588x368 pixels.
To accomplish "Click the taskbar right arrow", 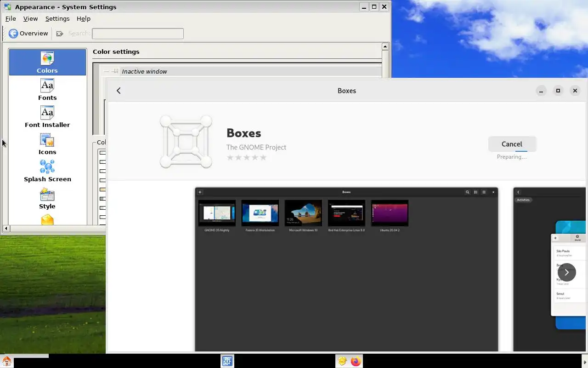I will tap(585, 361).
